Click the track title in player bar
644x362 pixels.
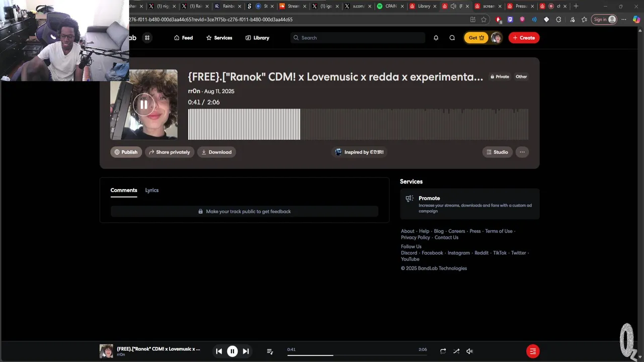point(158,349)
